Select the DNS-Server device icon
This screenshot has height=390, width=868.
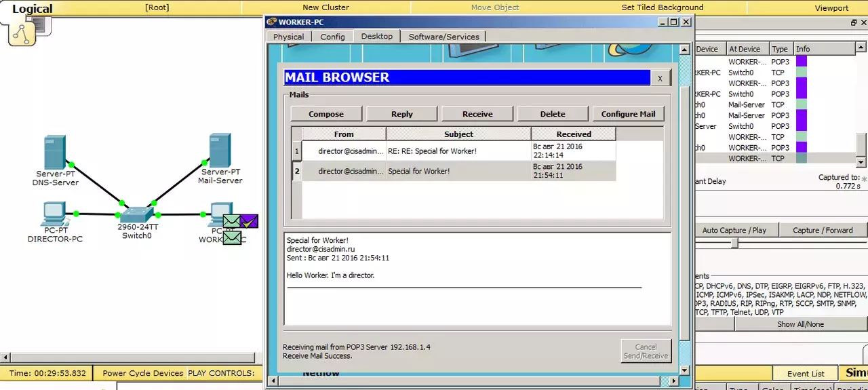pos(54,153)
